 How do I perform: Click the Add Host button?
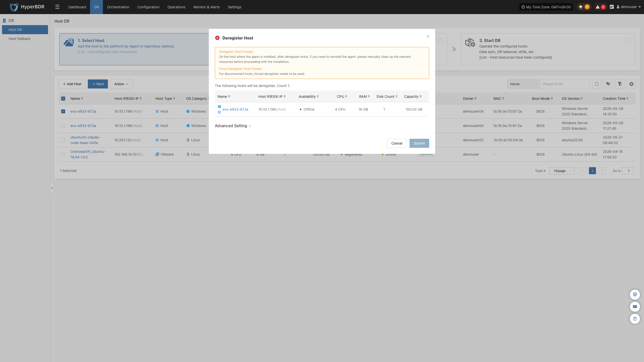pyautogui.click(x=72, y=84)
